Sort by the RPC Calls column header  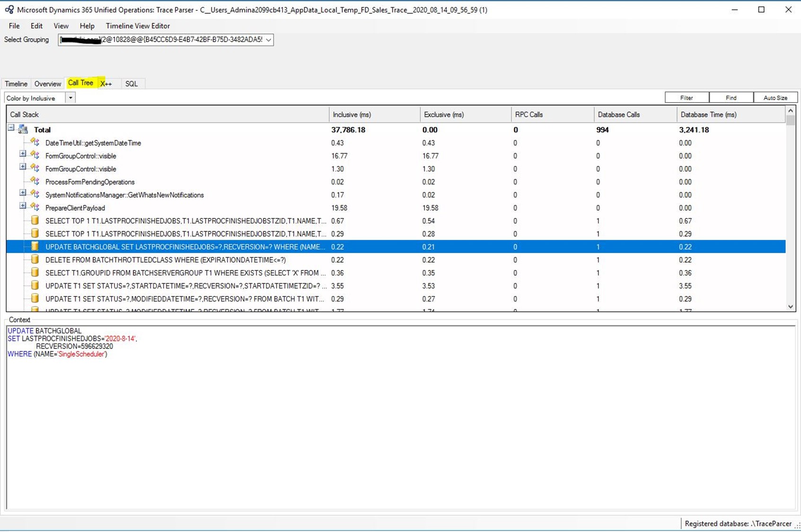click(553, 114)
